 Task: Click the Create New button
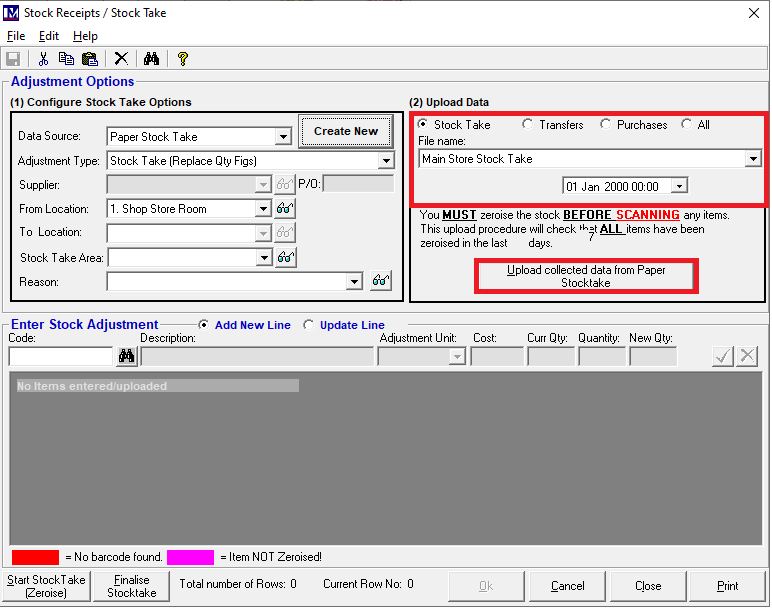click(x=346, y=131)
